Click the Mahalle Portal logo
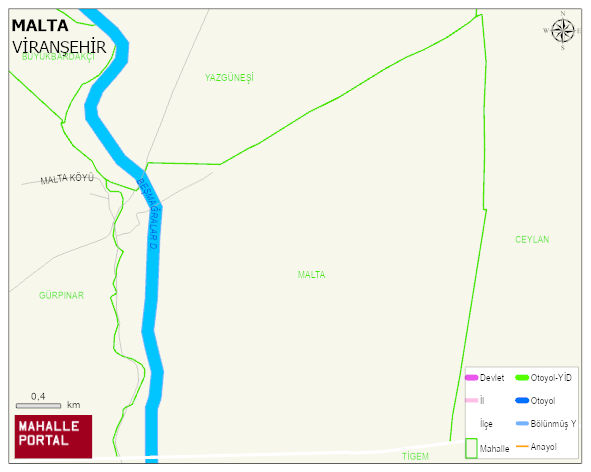This screenshot has width=591, height=472. [x=53, y=437]
